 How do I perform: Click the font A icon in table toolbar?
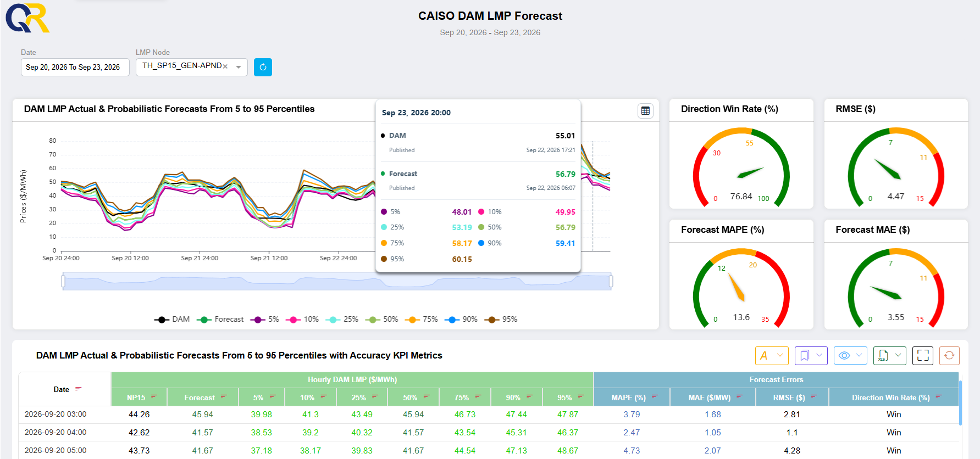(x=764, y=356)
